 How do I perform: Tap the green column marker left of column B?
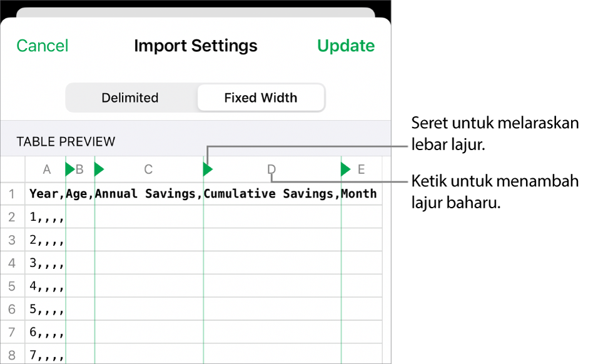click(x=69, y=169)
